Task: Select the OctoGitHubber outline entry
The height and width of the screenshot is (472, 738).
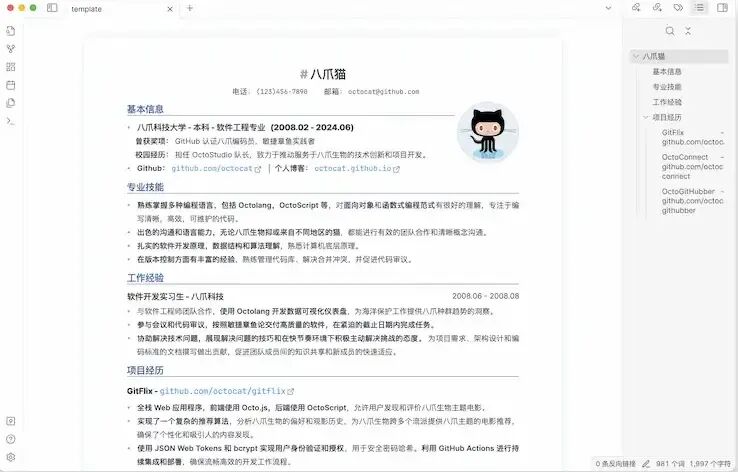Action: pyautogui.click(x=693, y=201)
